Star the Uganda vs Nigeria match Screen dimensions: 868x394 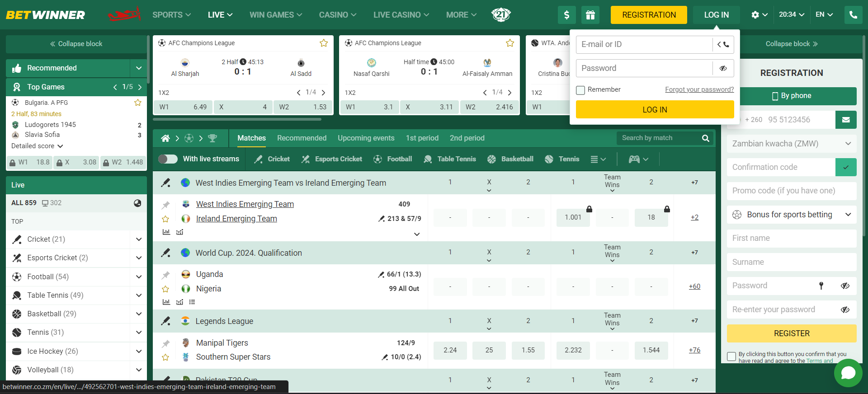click(165, 289)
